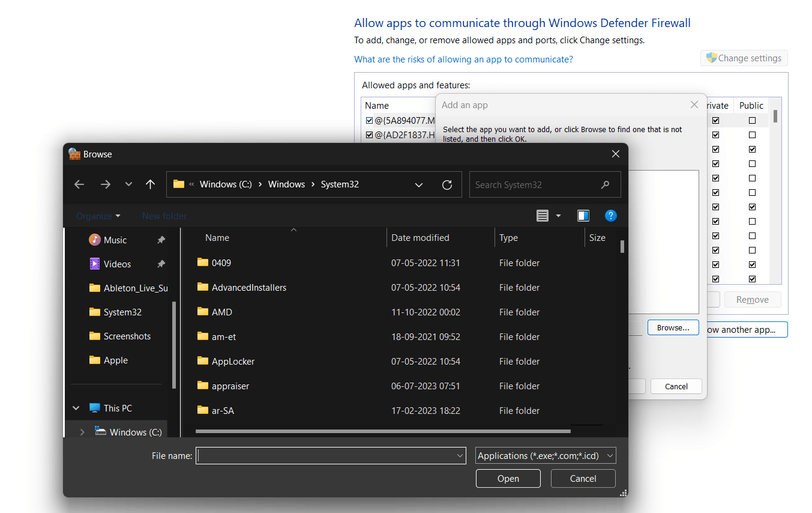Enable the Public checkbox for @{5A894077 app
The height and width of the screenshot is (513, 812).
[751, 120]
